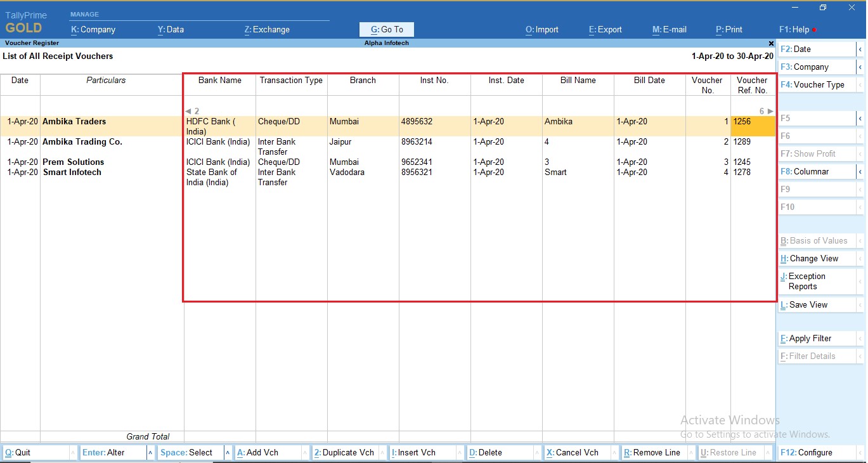Open the Go To search box
This screenshot has height=463, width=868.
point(387,30)
